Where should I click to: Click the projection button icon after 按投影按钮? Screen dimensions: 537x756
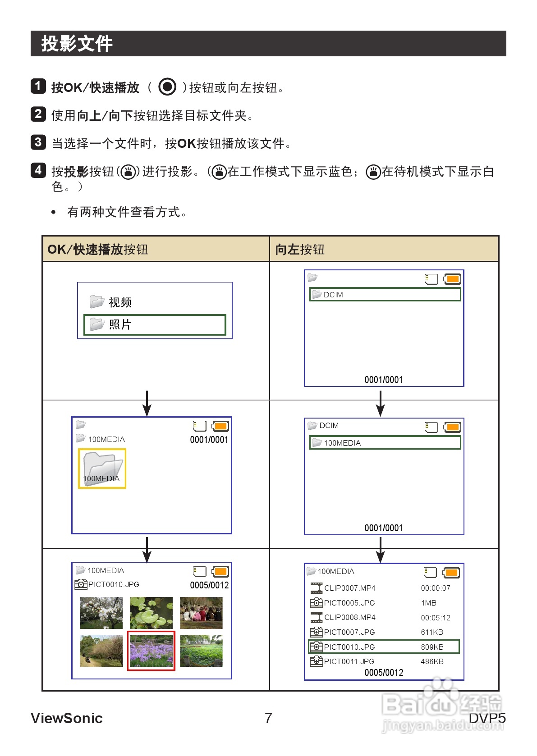129,172
